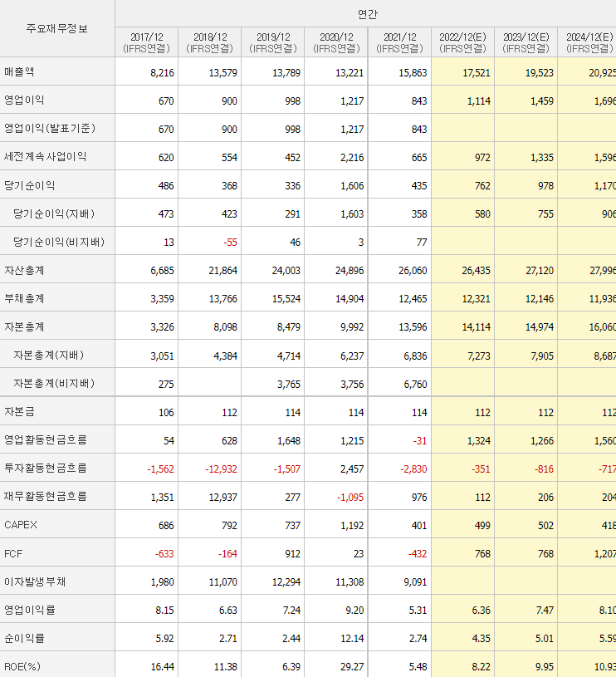Click the FCF row label
Image resolution: width=616 pixels, height=677 pixels.
(x=13, y=553)
